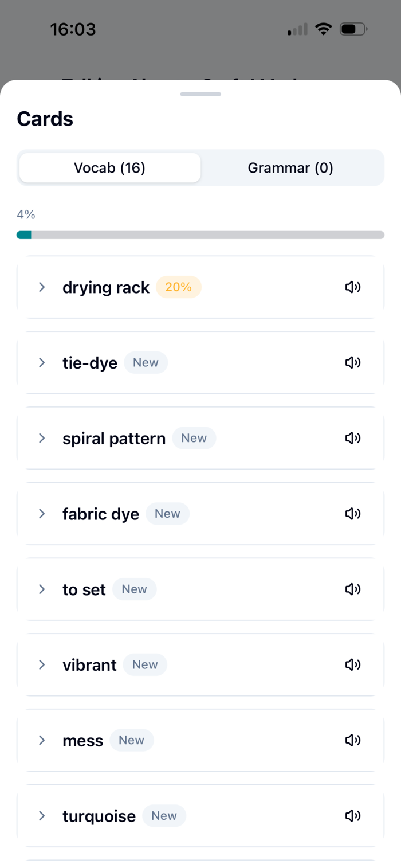Tap speaker icon for mess
Image resolution: width=401 pixels, height=868 pixels.
(x=352, y=740)
